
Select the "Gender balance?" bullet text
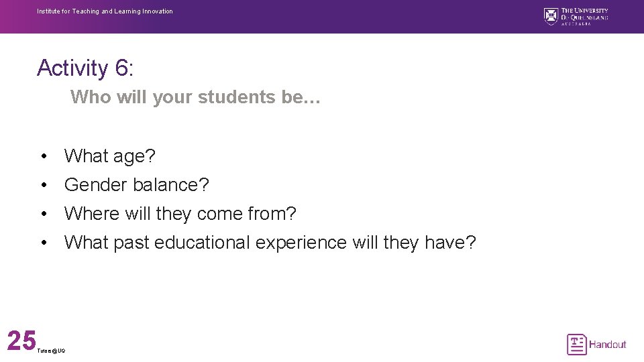click(x=137, y=184)
